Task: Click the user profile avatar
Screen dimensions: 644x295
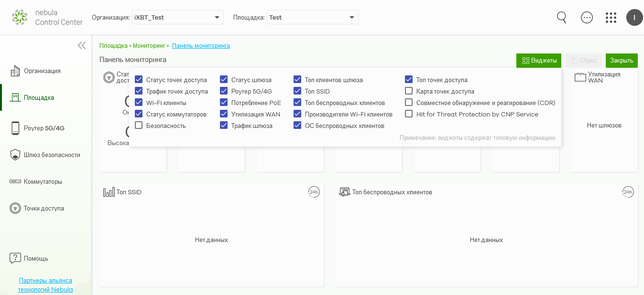Action: pyautogui.click(x=634, y=18)
